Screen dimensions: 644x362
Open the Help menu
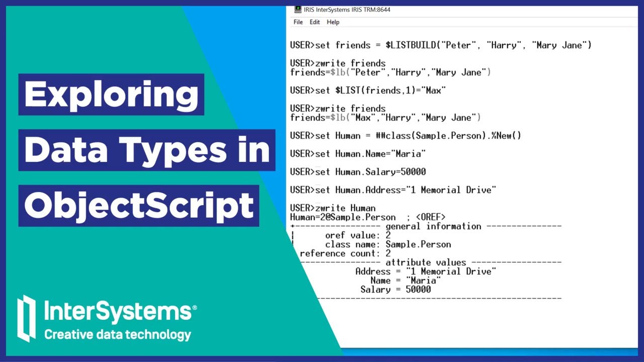[x=333, y=22]
